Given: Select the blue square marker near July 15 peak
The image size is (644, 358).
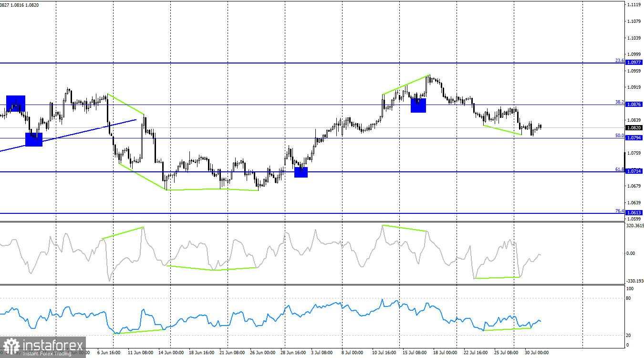Looking at the screenshot, I should [418, 105].
